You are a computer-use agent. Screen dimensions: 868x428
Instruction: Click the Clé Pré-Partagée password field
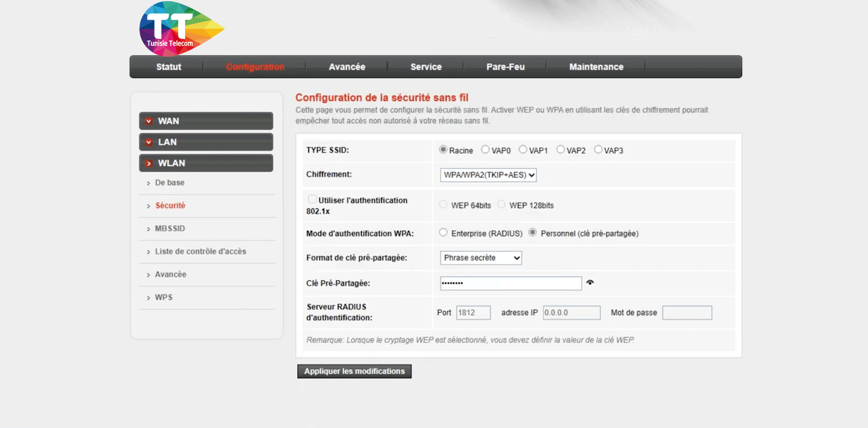510,283
